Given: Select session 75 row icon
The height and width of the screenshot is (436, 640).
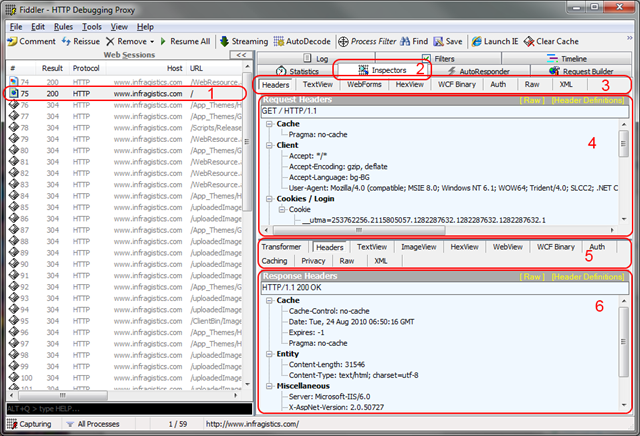Looking at the screenshot, I should [14, 93].
